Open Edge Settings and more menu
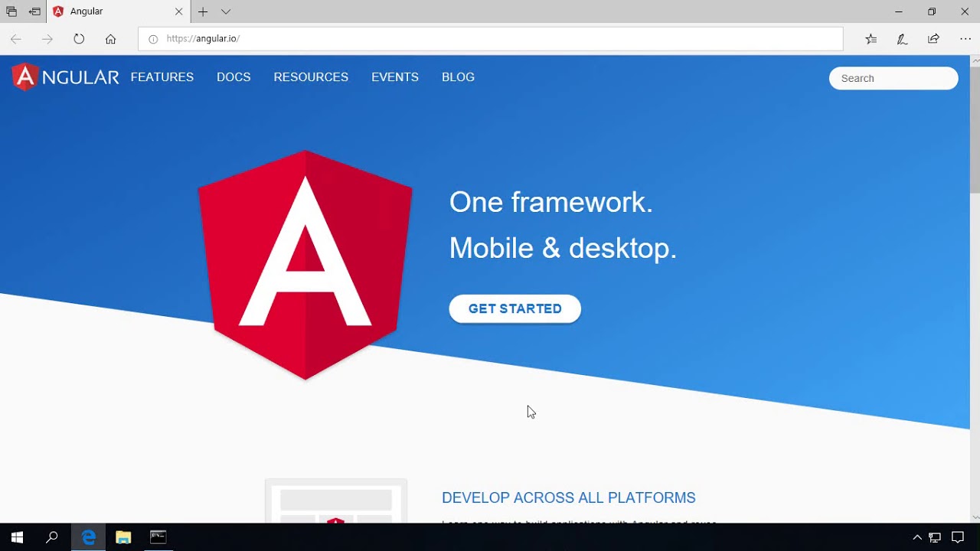This screenshot has height=551, width=980. coord(965,39)
